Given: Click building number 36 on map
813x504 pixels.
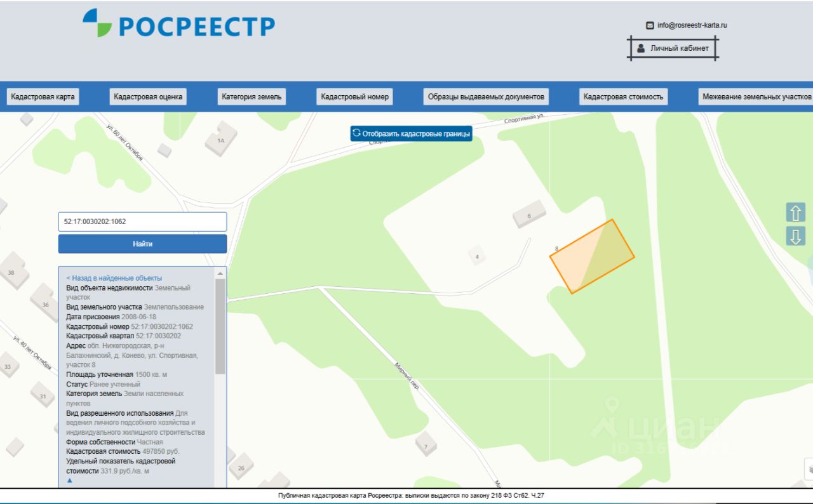Looking at the screenshot, I should (x=44, y=303).
